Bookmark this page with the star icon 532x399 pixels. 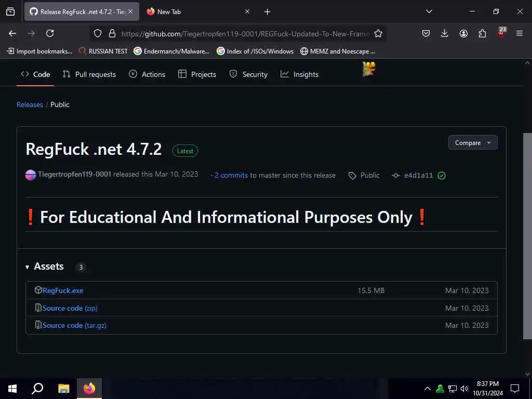(378, 33)
